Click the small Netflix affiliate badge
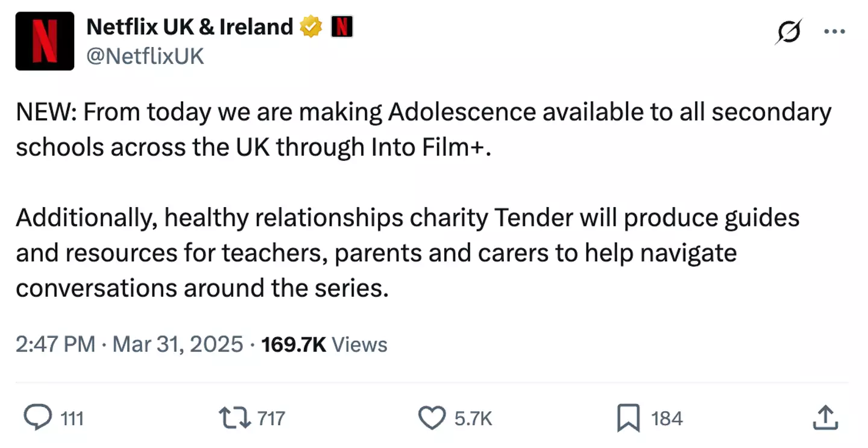Screen dimensions: 868x448 click(x=342, y=27)
